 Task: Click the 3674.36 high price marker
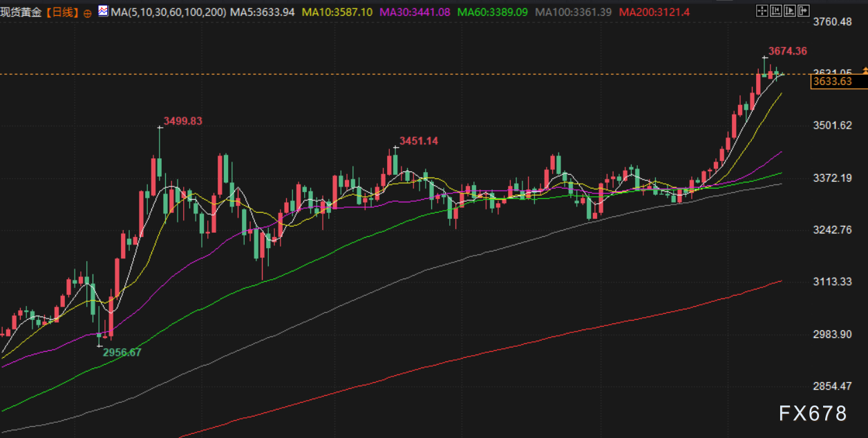coord(787,51)
